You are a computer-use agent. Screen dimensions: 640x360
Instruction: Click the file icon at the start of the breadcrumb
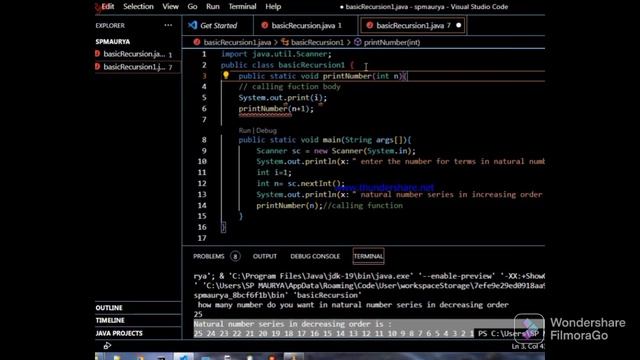point(197,42)
